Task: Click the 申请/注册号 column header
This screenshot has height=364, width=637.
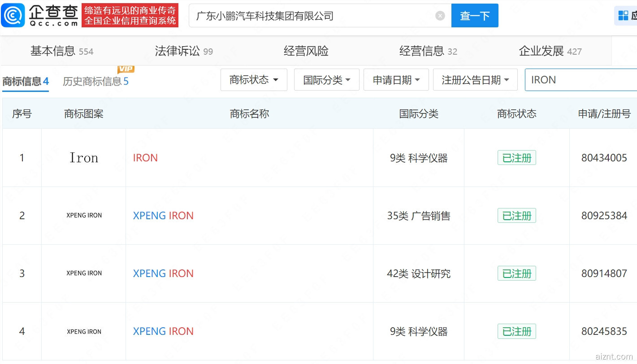Action: (x=604, y=114)
